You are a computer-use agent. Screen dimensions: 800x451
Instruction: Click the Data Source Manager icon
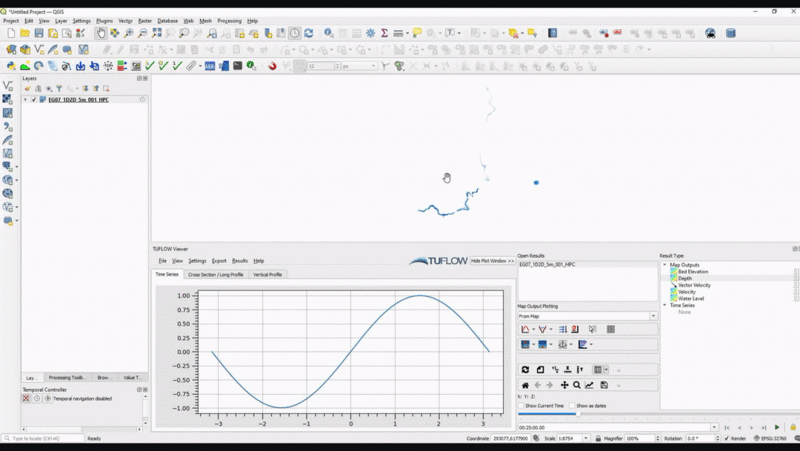point(11,49)
